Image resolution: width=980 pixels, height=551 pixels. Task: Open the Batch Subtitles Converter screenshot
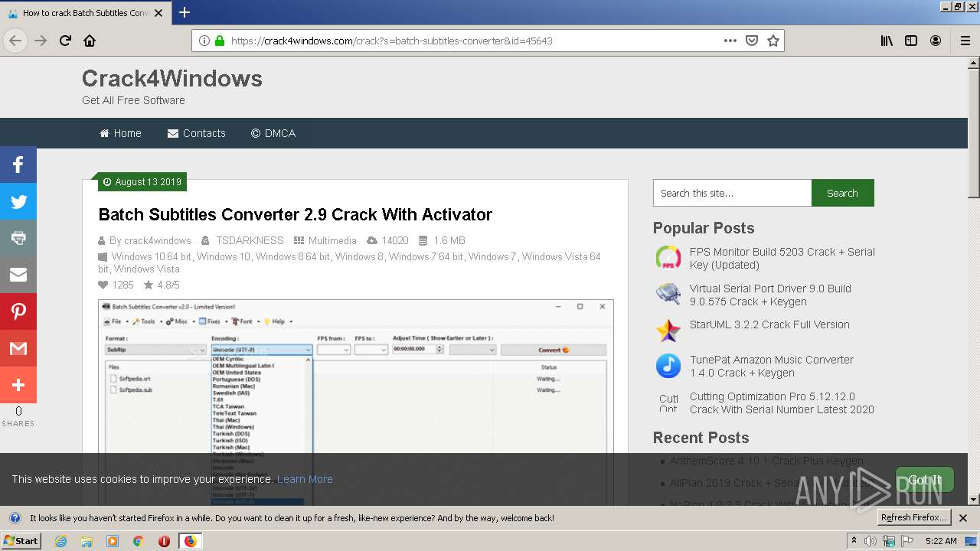[x=356, y=402]
